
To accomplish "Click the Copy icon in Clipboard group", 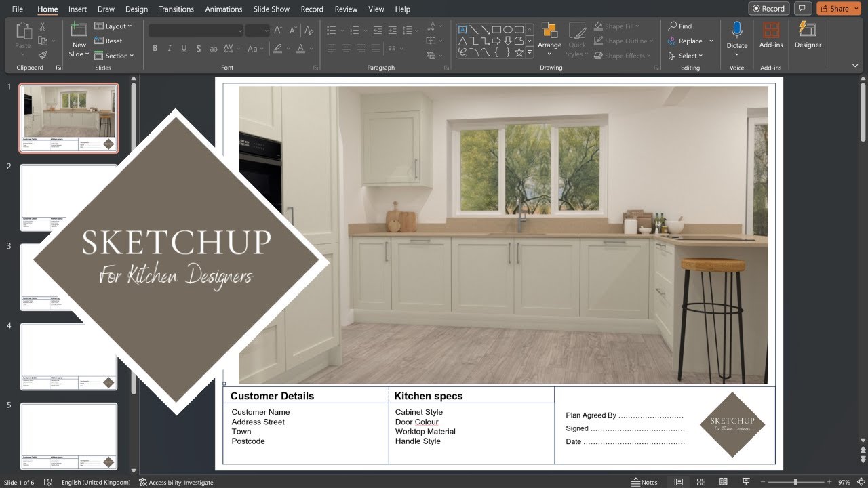I will point(43,41).
